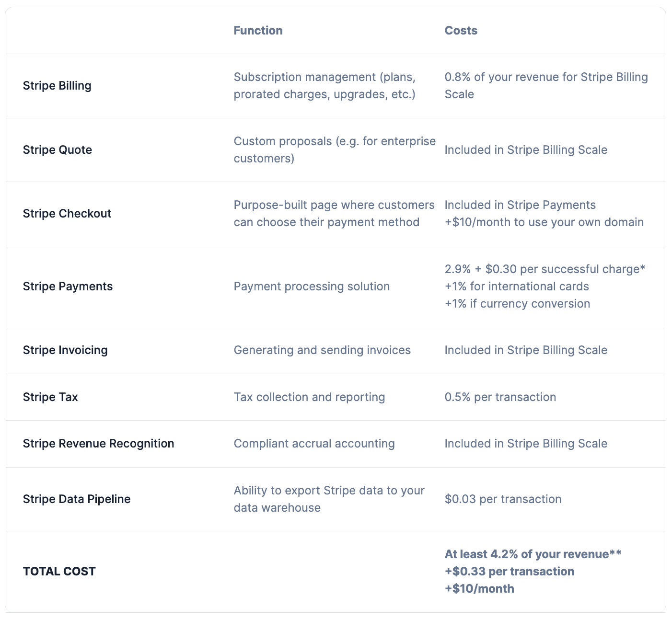Select the Custom proposals description cell

(x=335, y=150)
